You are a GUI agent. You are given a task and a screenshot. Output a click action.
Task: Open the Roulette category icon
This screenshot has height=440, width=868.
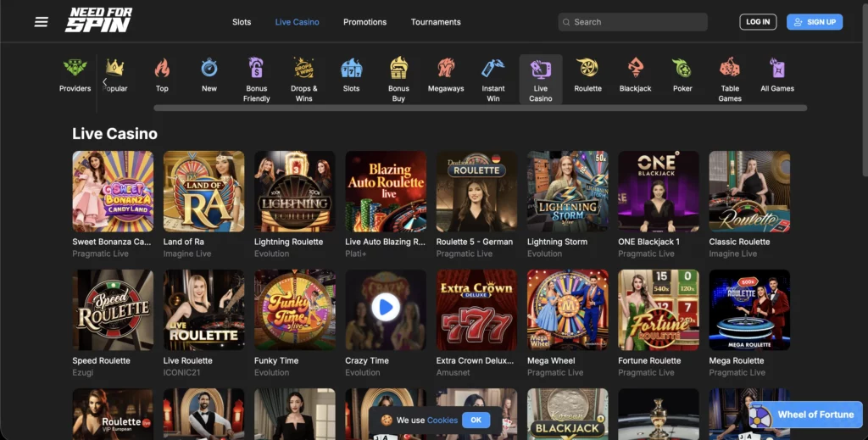[x=588, y=68]
